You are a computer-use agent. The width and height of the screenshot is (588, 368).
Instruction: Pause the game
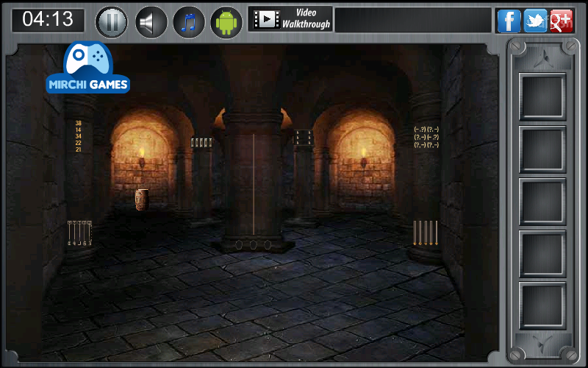[x=112, y=22]
